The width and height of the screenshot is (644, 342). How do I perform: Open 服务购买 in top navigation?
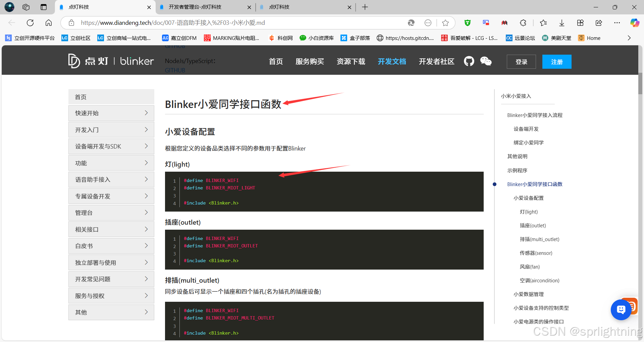coord(310,61)
